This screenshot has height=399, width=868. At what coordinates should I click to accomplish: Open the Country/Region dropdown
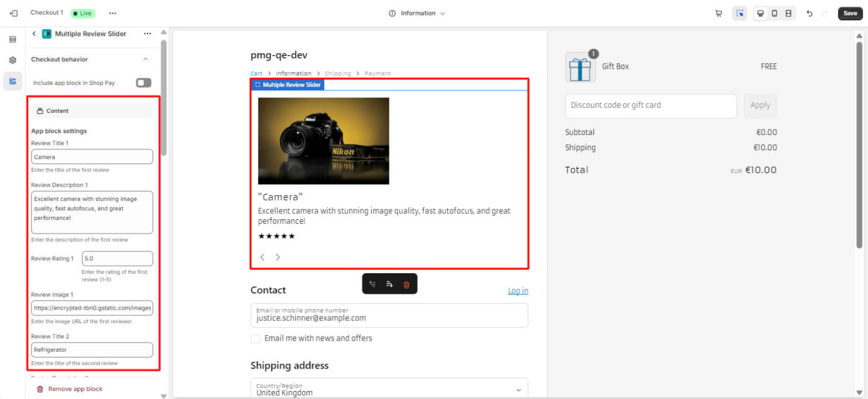tap(389, 389)
